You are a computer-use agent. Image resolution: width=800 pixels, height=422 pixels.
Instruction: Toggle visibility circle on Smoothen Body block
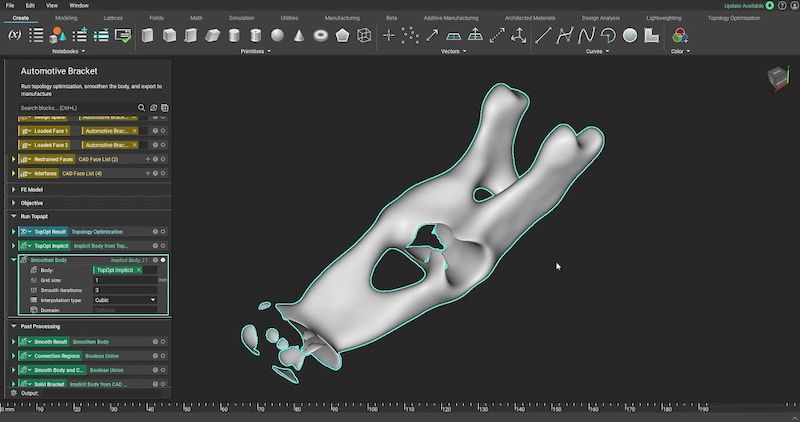click(x=163, y=260)
